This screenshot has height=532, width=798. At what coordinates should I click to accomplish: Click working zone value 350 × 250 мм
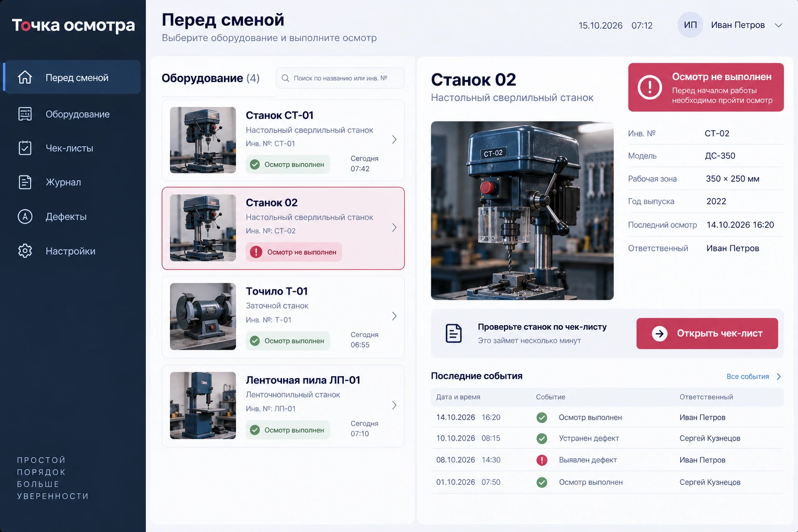click(x=733, y=179)
